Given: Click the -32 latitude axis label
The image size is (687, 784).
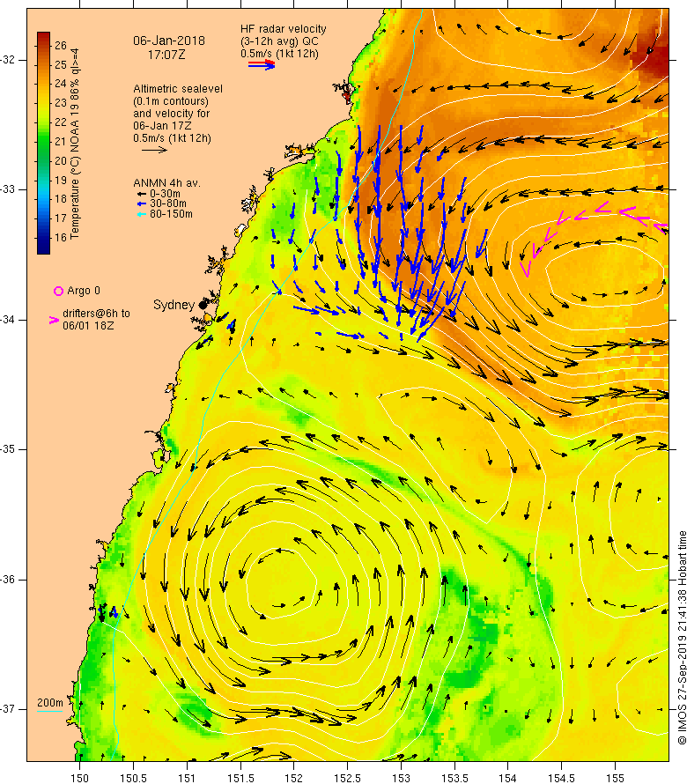Looking at the screenshot, I should (x=8, y=60).
